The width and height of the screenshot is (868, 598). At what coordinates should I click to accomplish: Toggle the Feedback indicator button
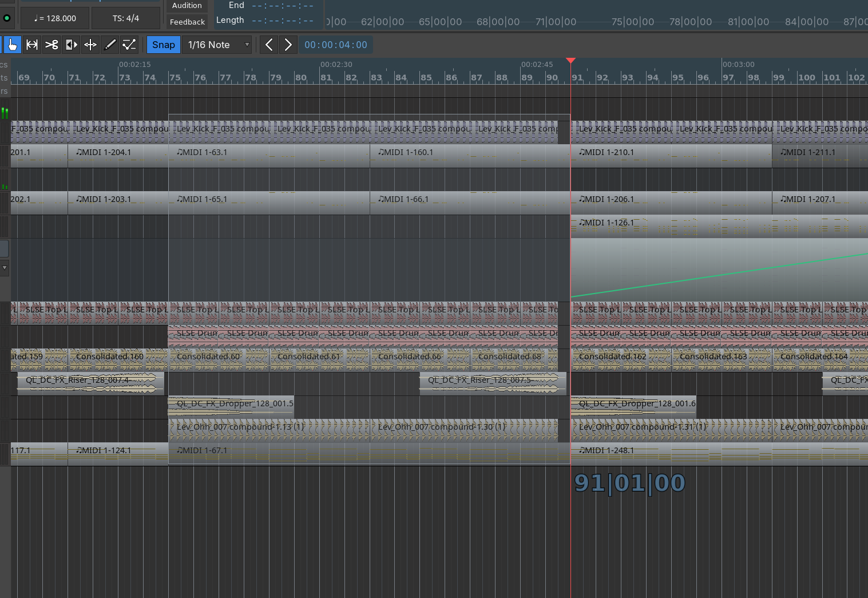(x=187, y=22)
